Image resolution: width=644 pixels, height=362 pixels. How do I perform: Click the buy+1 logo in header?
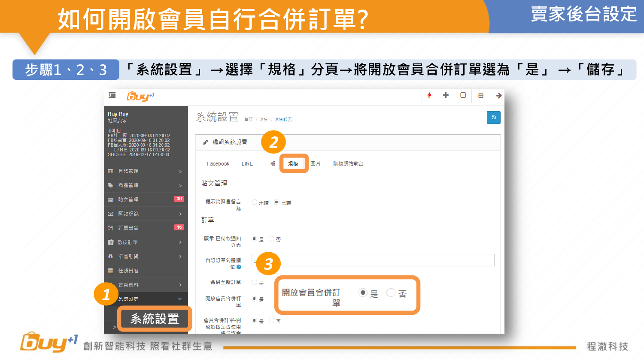pos(140,96)
